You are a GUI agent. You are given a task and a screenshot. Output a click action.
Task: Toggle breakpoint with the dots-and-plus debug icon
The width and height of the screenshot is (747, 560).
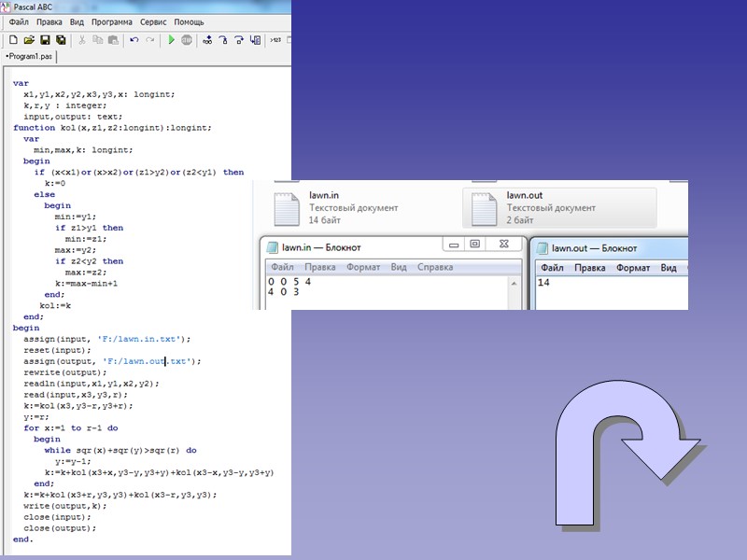click(207, 40)
